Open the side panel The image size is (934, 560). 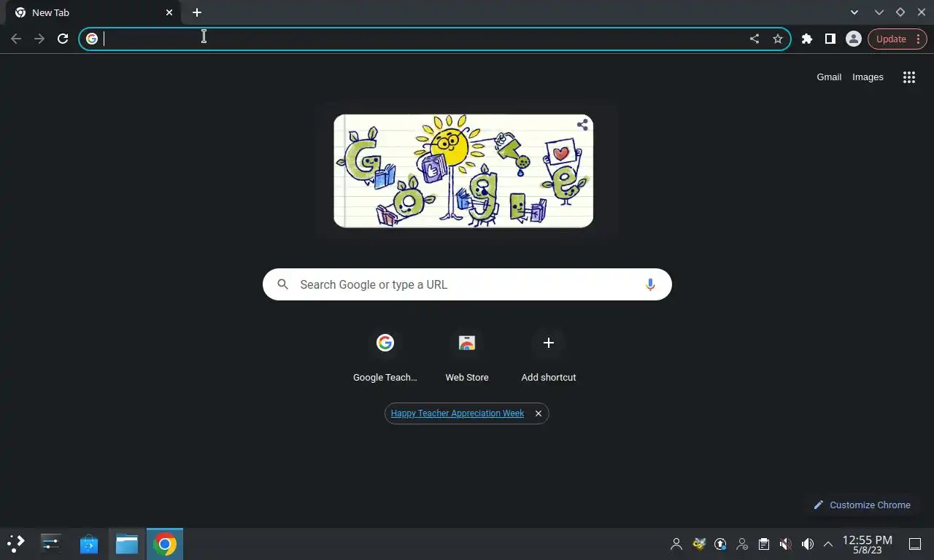coord(830,39)
